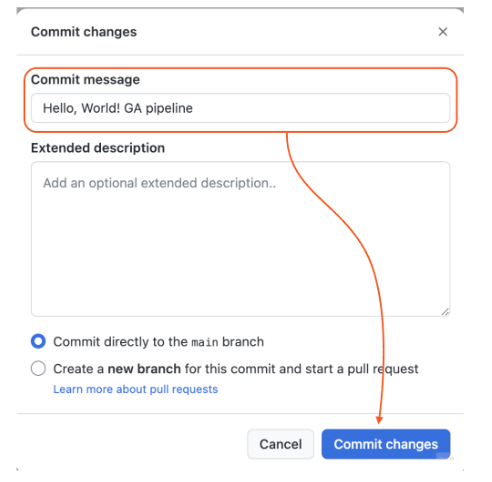Click the Commit message input field
This screenshot has width=492, height=482.
tap(240, 108)
